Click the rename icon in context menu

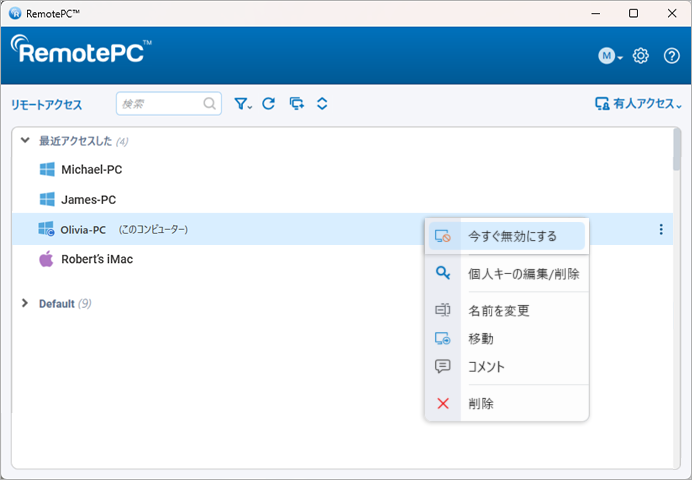[443, 310]
